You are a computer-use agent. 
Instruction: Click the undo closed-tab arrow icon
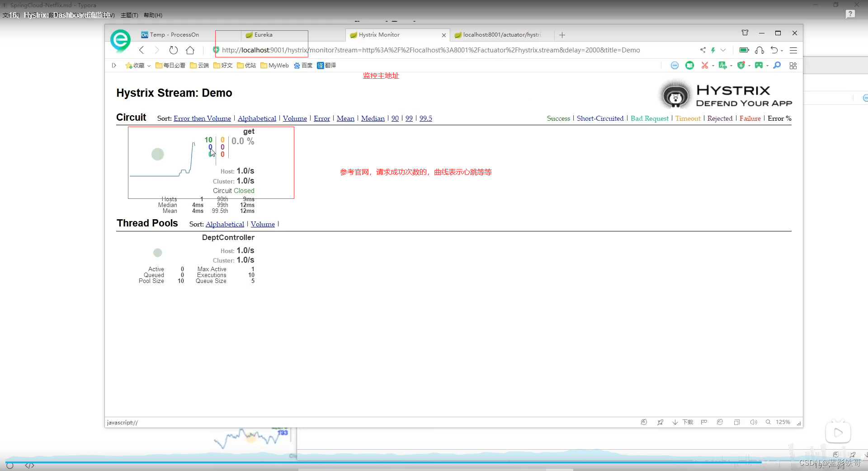774,50
